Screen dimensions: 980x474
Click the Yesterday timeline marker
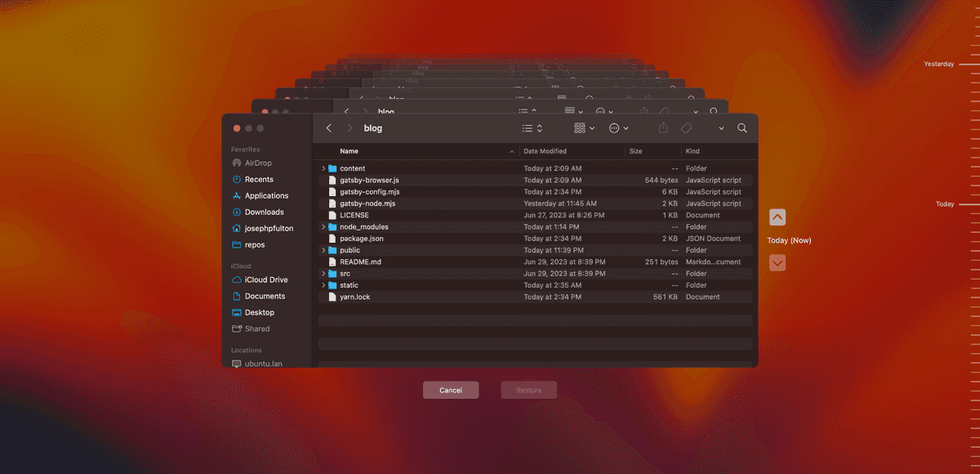[938, 64]
